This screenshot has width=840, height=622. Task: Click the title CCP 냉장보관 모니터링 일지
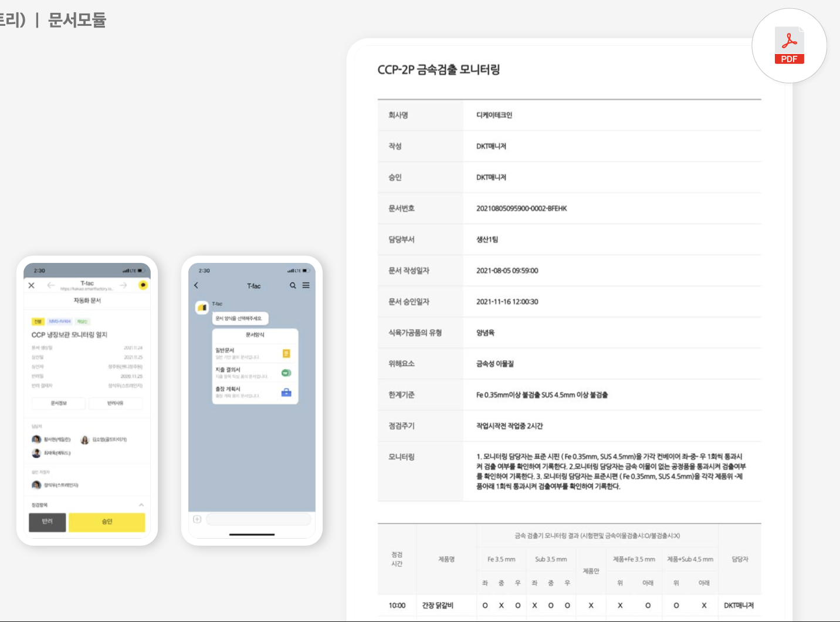[69, 334]
